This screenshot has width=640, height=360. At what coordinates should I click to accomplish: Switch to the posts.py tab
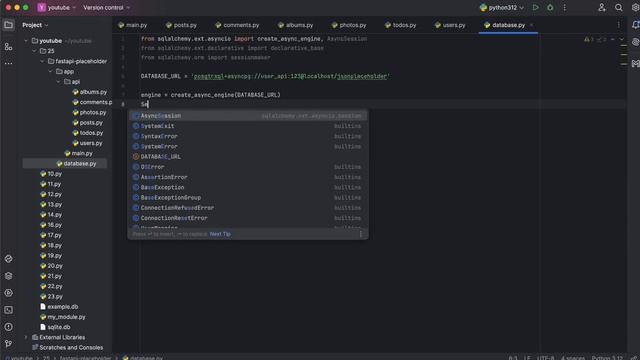point(181,25)
